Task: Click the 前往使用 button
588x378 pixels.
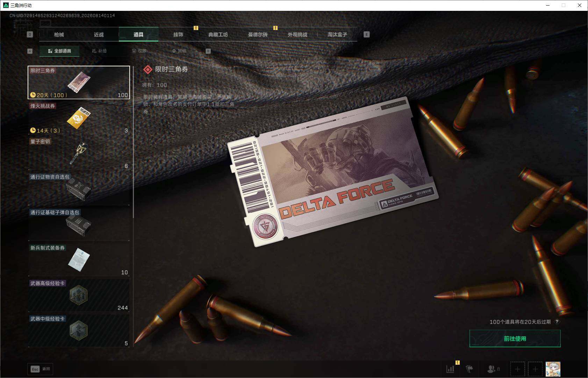Action: tap(515, 339)
